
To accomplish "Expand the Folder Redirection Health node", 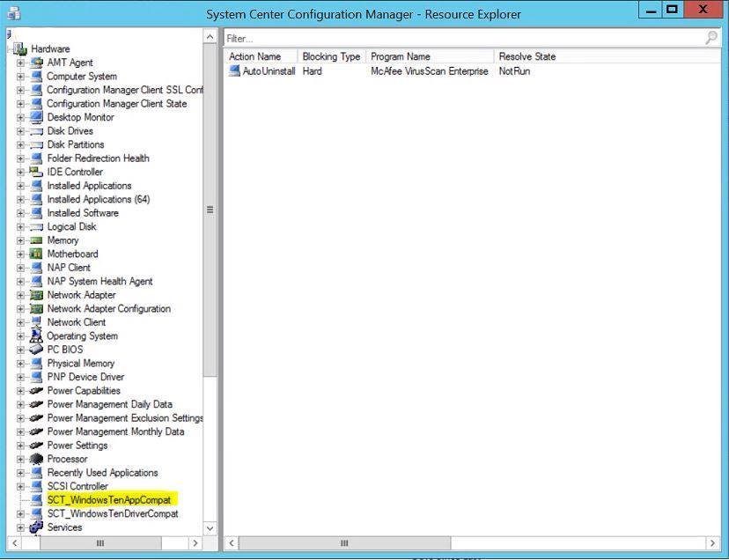I will pos(20,158).
